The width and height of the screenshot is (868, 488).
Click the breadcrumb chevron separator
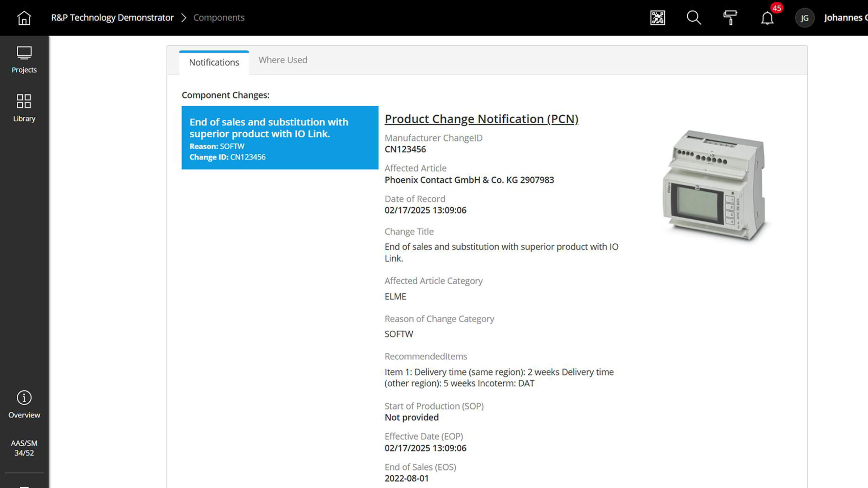184,18
